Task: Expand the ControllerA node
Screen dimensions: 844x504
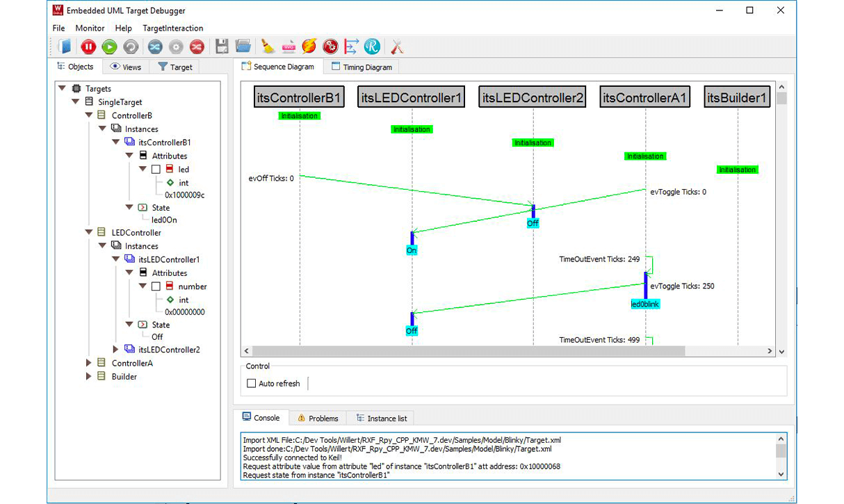Action: pyautogui.click(x=89, y=363)
